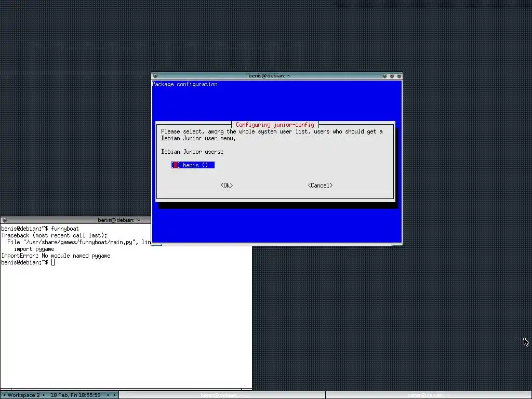Minimize the package configuration terminal window
532x399 pixels.
[384, 76]
